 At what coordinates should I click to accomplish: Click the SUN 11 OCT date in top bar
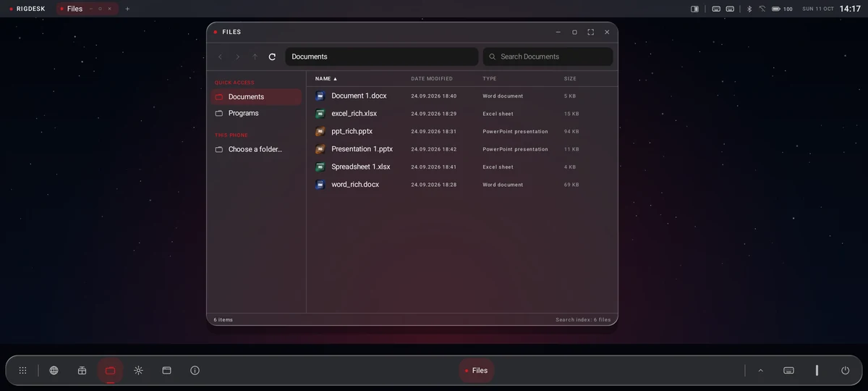(x=818, y=9)
